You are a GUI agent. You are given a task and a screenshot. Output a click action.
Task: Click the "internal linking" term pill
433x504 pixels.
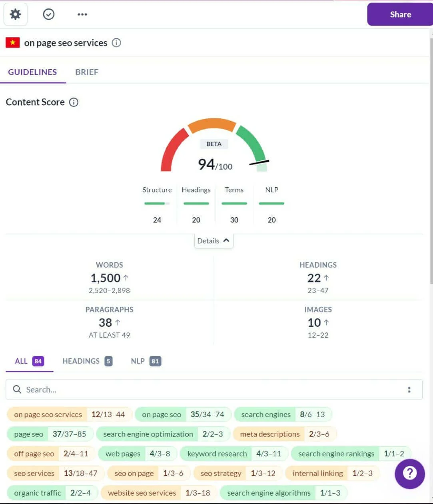coord(318,473)
